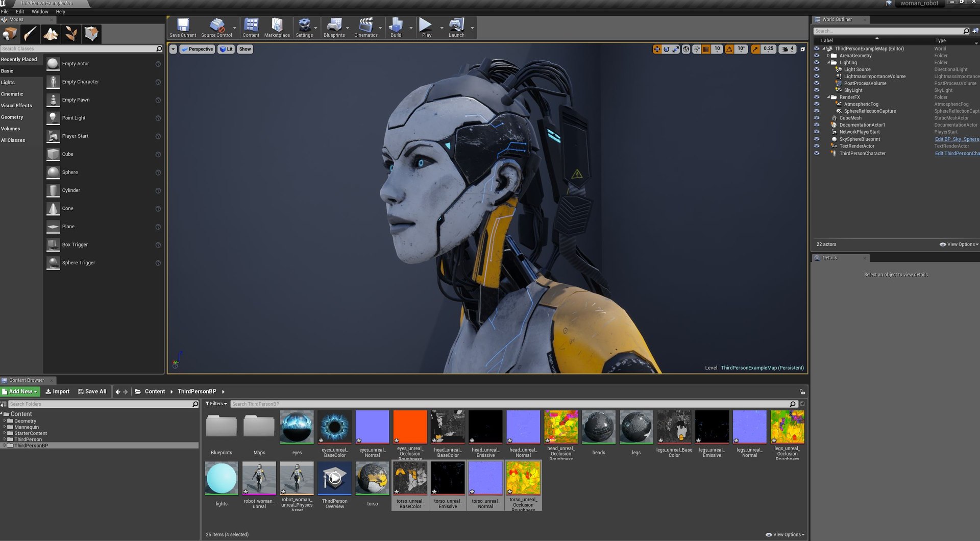The width and height of the screenshot is (980, 541).
Task: Toggle visibility of Light Source actor
Action: point(816,69)
